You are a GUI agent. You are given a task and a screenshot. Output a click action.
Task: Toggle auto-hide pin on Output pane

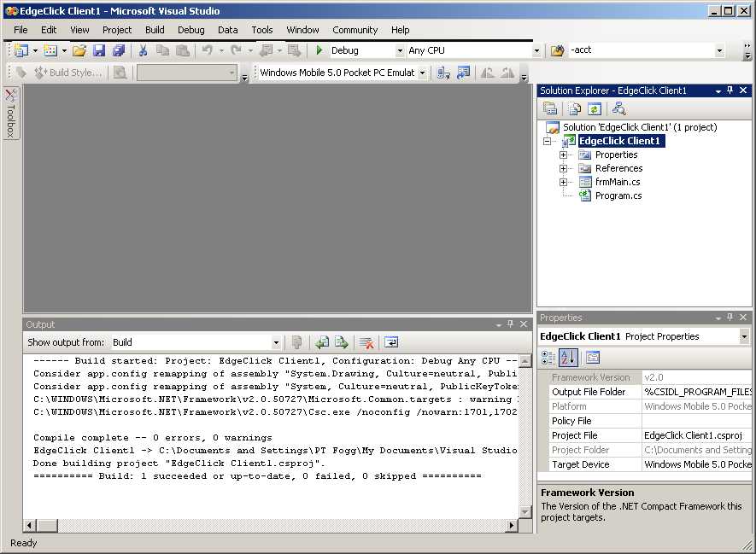click(x=510, y=324)
